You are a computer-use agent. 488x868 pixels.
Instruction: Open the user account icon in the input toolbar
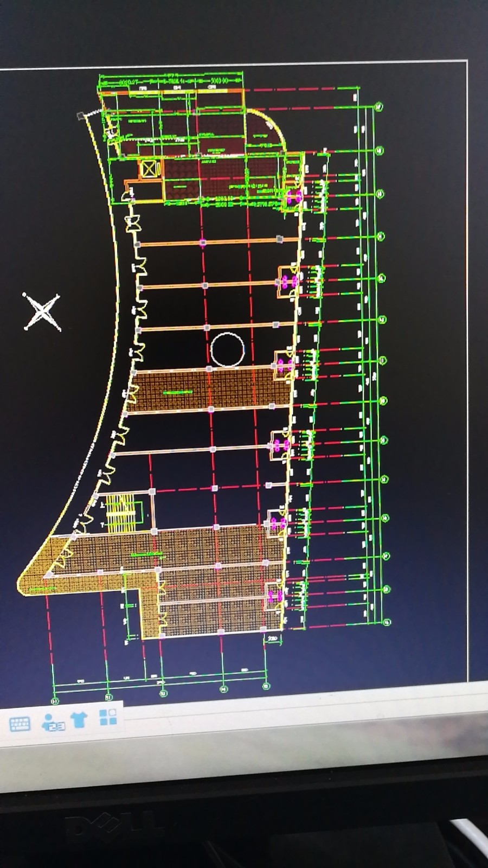coord(53,722)
